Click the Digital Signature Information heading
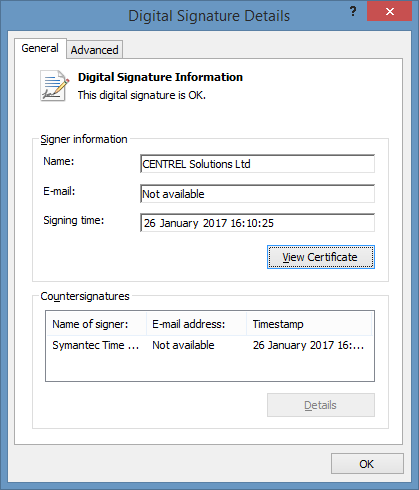 point(160,77)
